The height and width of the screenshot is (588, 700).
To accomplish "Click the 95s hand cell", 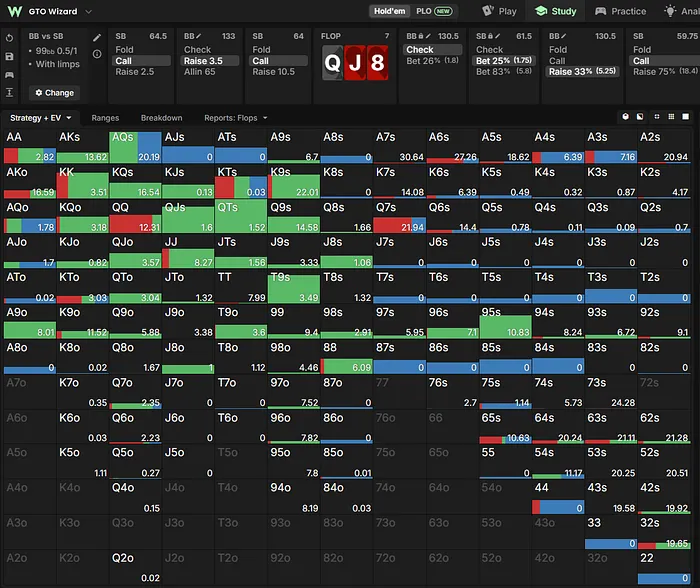I will (505, 322).
